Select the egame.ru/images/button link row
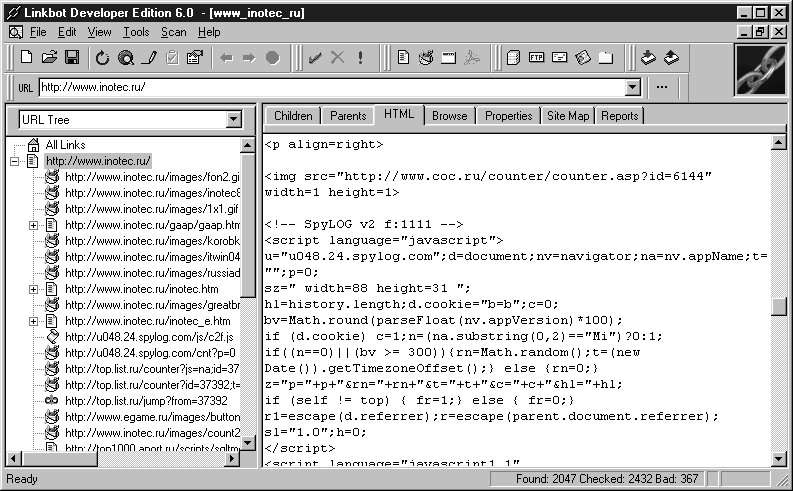The image size is (793, 491). point(152,417)
